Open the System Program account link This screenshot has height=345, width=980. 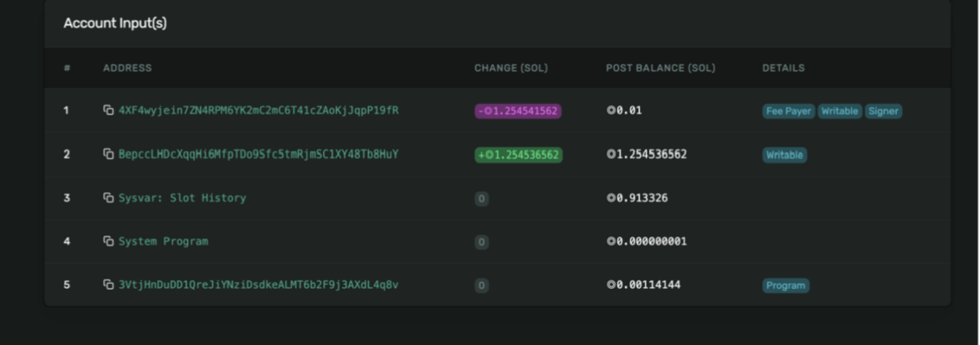click(x=163, y=242)
